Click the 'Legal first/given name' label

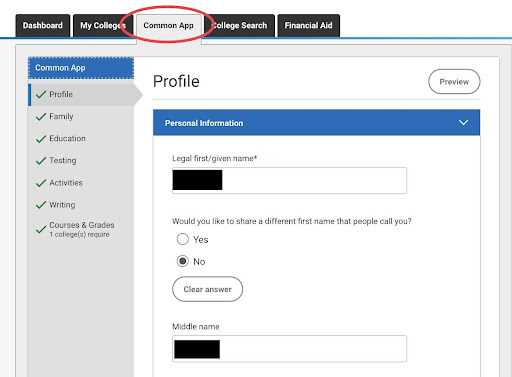point(214,159)
